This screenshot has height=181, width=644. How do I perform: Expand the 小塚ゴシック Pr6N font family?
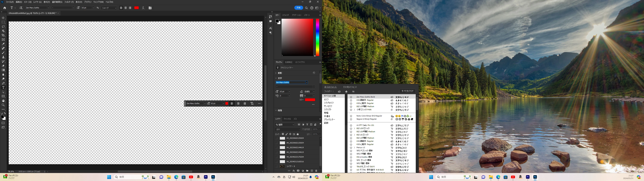(x=354, y=110)
